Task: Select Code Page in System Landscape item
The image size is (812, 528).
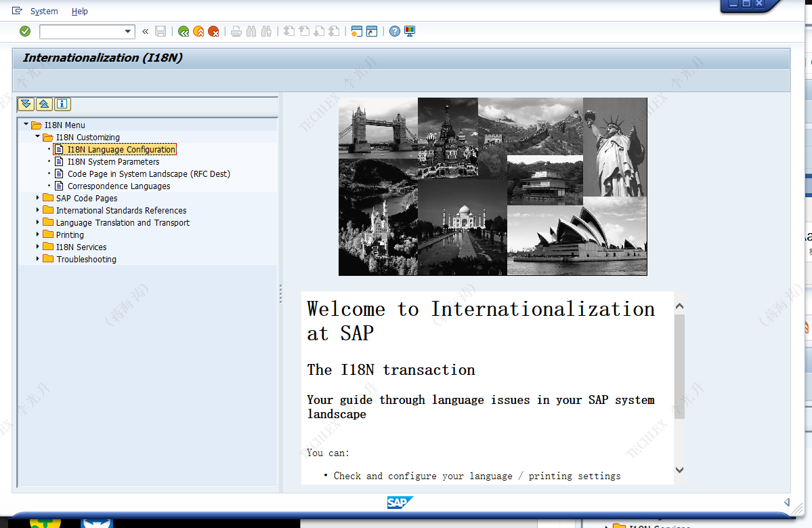Action: tap(148, 174)
